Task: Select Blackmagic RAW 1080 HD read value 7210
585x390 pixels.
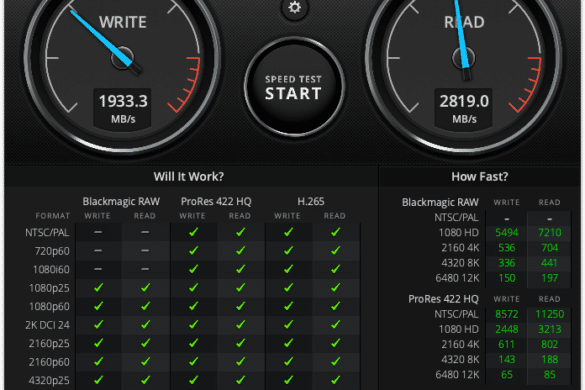Action: [x=550, y=233]
